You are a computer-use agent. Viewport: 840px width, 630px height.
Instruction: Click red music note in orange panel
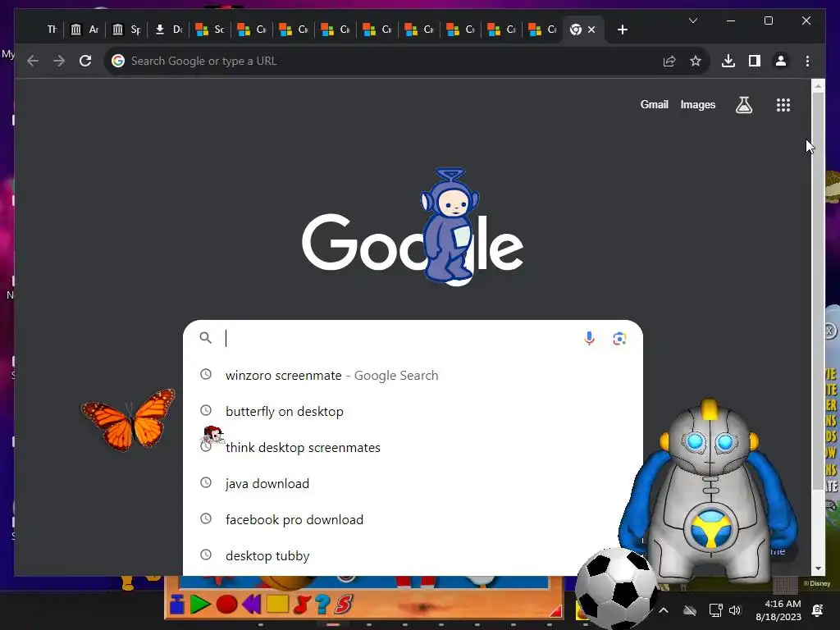(302, 605)
